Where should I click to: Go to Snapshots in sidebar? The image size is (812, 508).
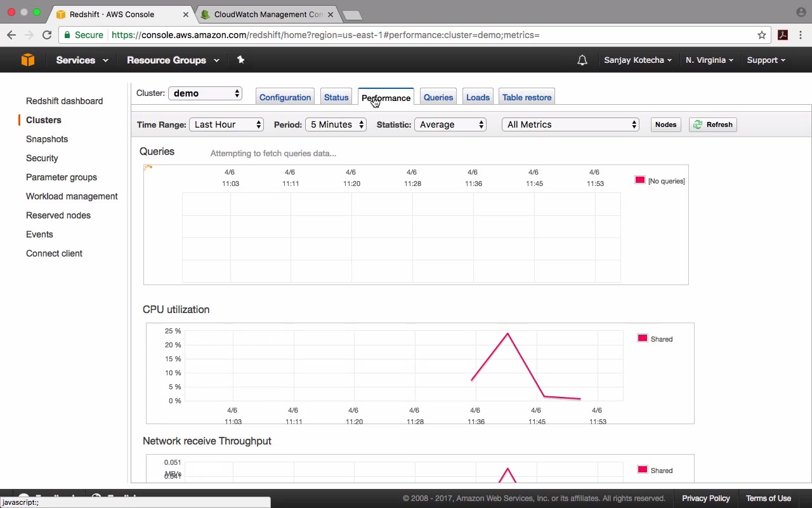47,139
